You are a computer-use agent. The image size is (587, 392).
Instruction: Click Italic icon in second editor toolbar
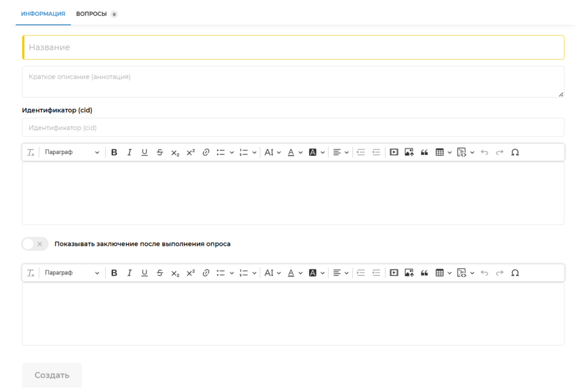pyautogui.click(x=129, y=273)
